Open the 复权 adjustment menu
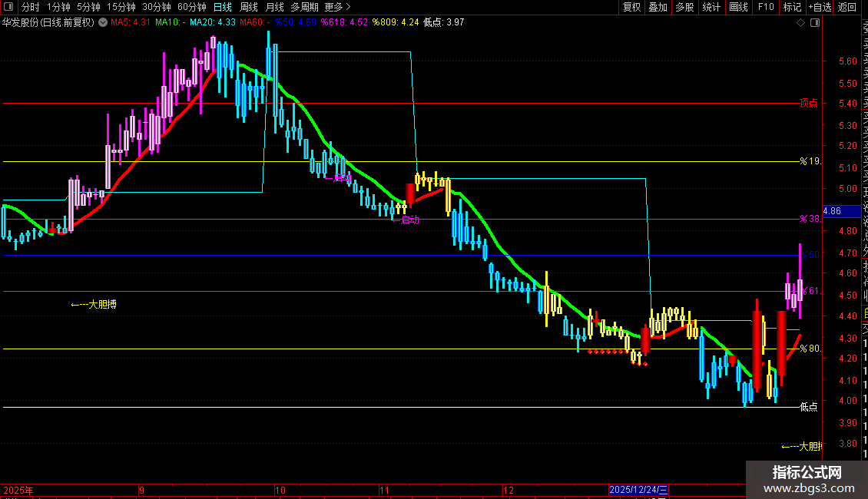This screenshot has width=868, height=499. pyautogui.click(x=631, y=7)
